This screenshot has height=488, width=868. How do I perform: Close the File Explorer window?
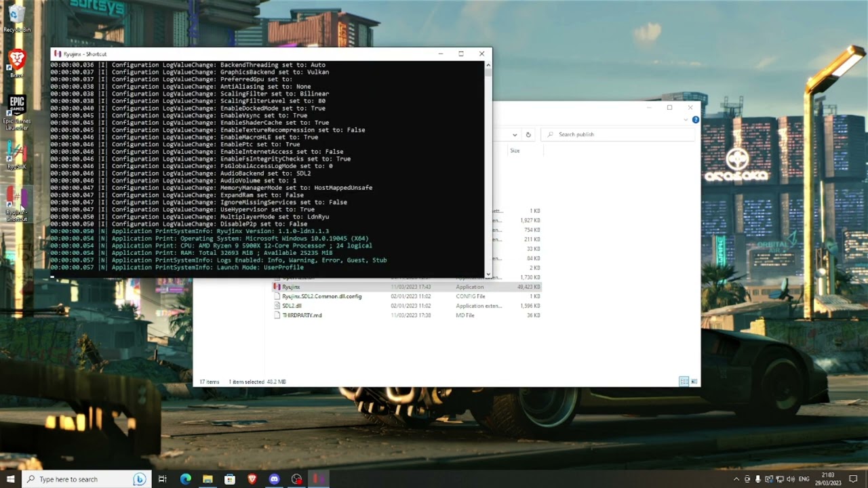pos(690,108)
